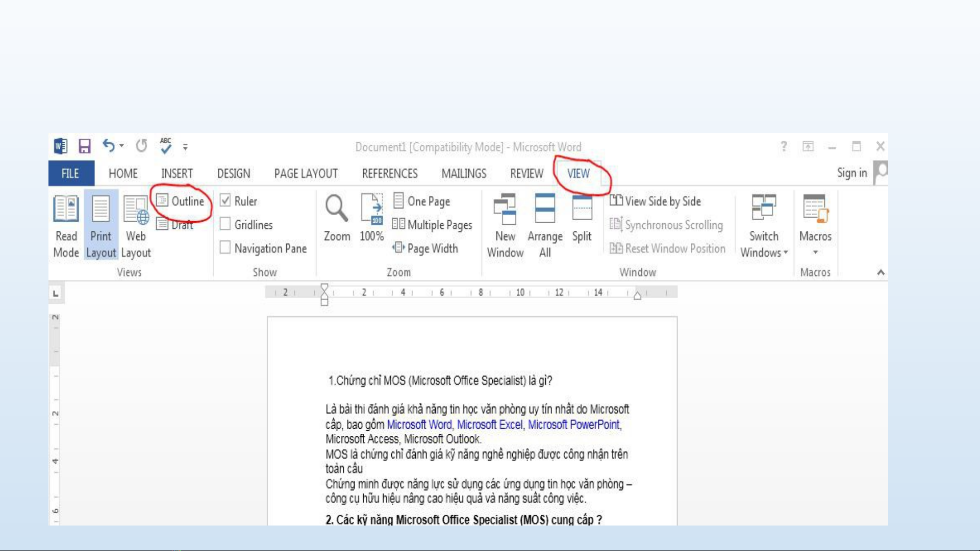Click Arrange All windows
Image resolution: width=980 pixels, height=551 pixels.
pos(545,226)
